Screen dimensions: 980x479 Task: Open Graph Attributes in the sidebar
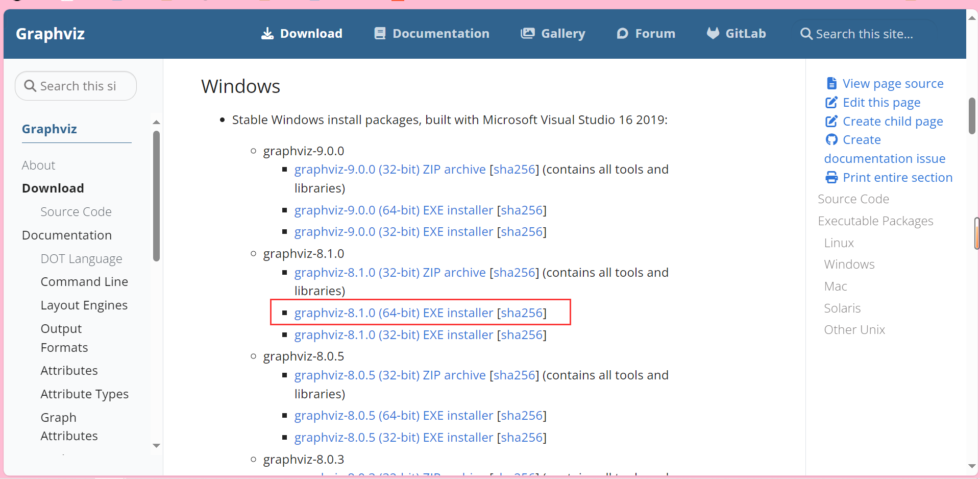[x=69, y=426]
